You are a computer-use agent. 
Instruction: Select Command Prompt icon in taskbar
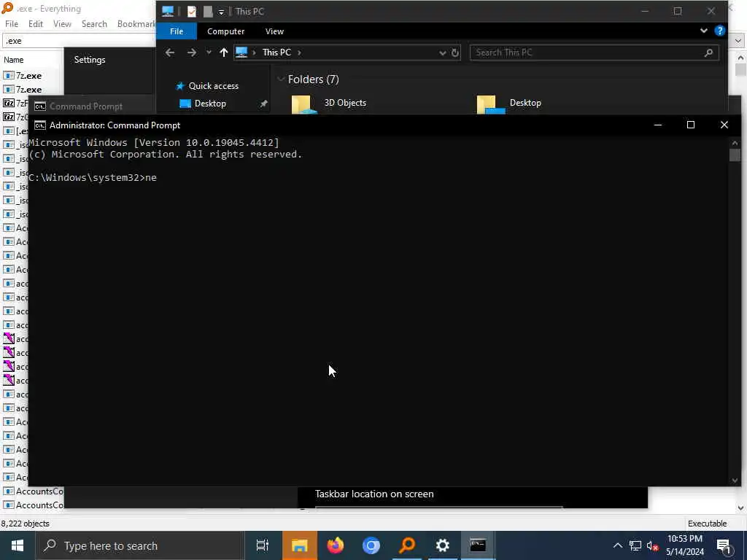pyautogui.click(x=478, y=545)
